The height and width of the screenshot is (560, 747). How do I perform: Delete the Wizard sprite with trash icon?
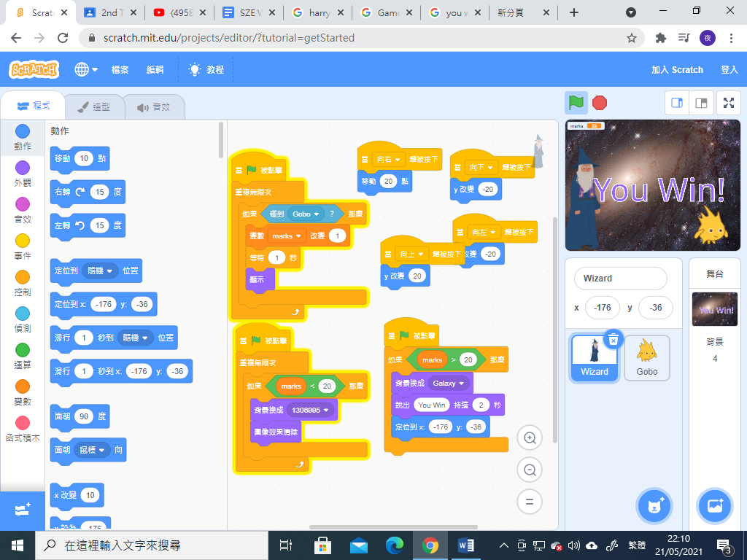pyautogui.click(x=614, y=339)
